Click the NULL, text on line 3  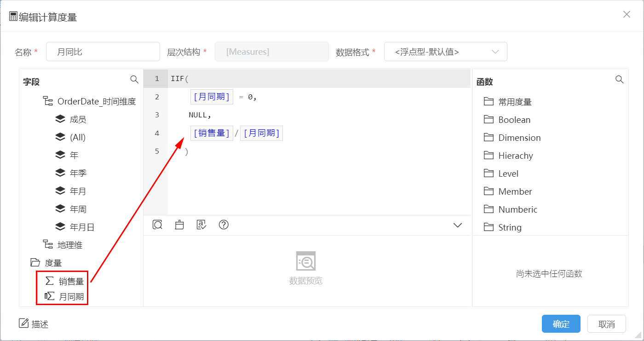click(x=200, y=115)
